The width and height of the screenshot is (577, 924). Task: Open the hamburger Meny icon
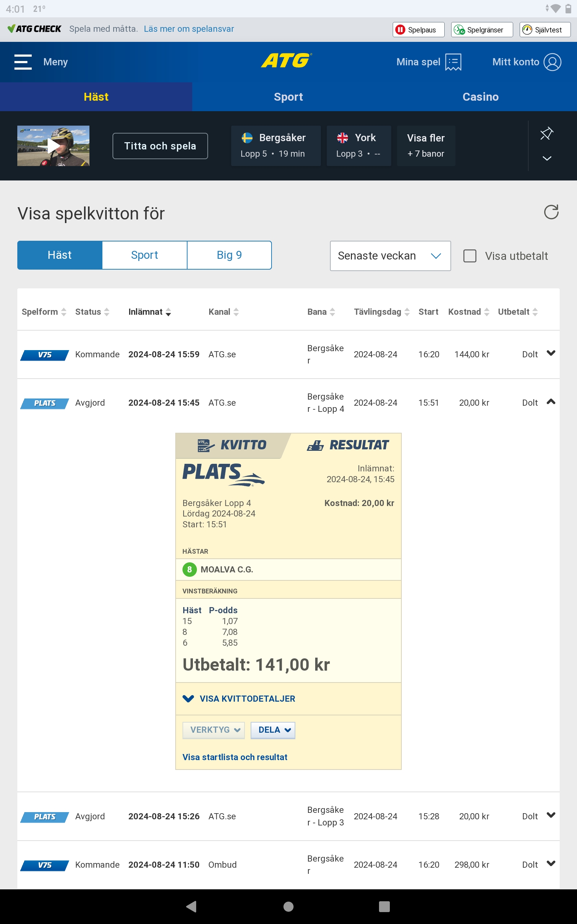tap(23, 62)
